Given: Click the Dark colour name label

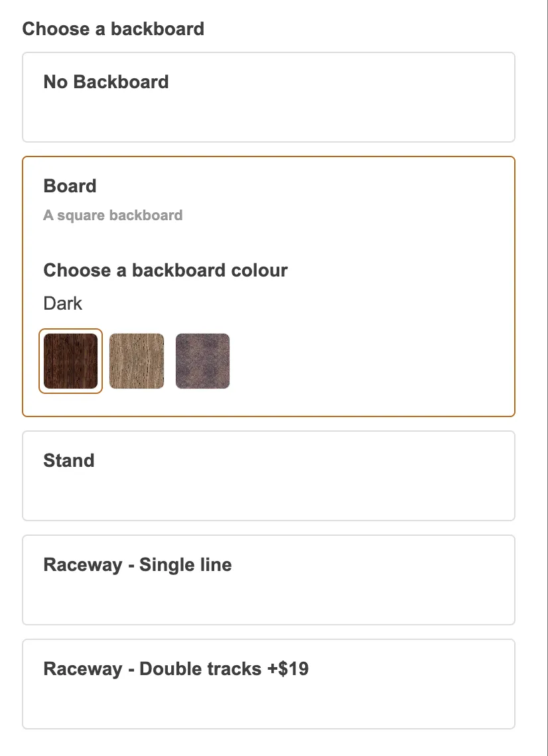Looking at the screenshot, I should point(62,303).
